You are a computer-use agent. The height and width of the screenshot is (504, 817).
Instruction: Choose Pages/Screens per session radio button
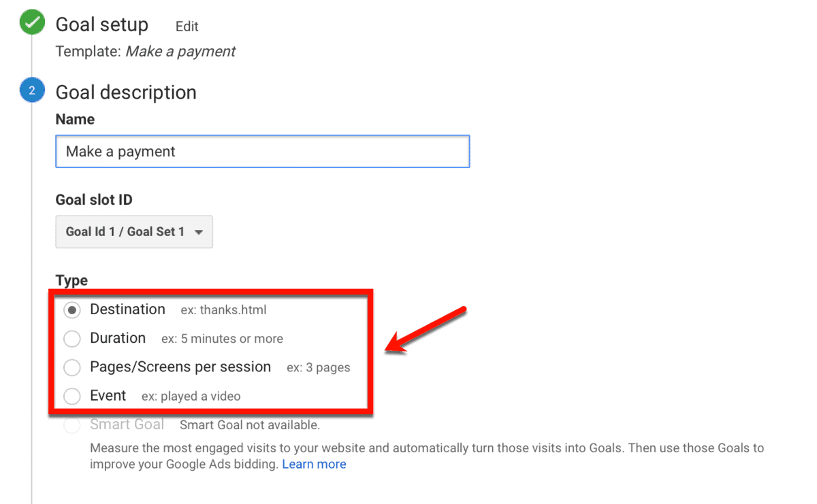(x=71, y=368)
